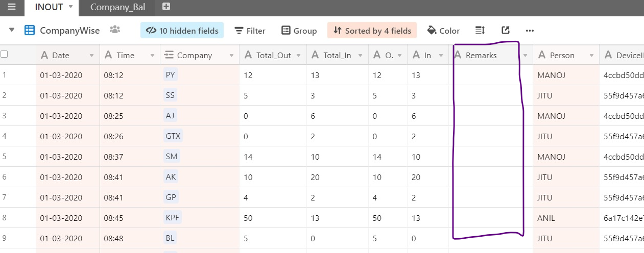
Task: Open the share view icon
Action: 506,31
